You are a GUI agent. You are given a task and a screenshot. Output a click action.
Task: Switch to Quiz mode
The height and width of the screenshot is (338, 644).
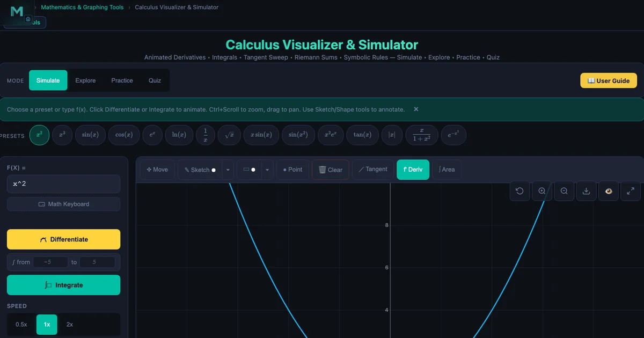tap(155, 80)
